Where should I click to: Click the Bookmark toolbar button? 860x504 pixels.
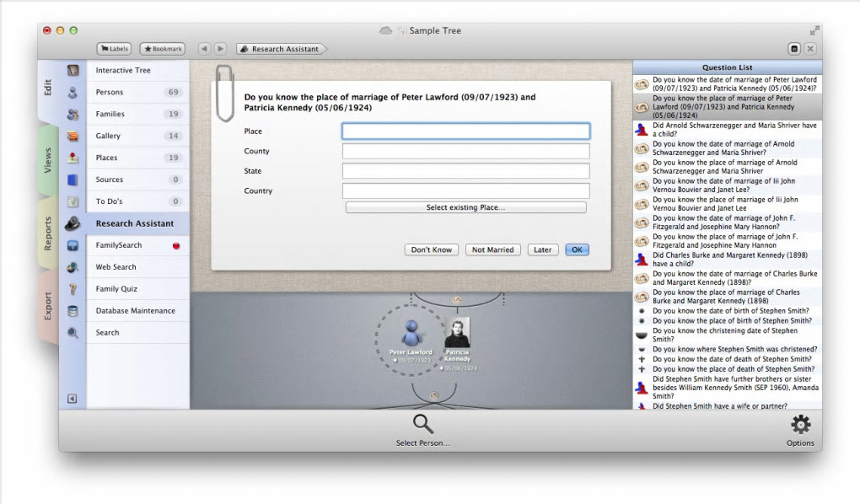(x=163, y=49)
